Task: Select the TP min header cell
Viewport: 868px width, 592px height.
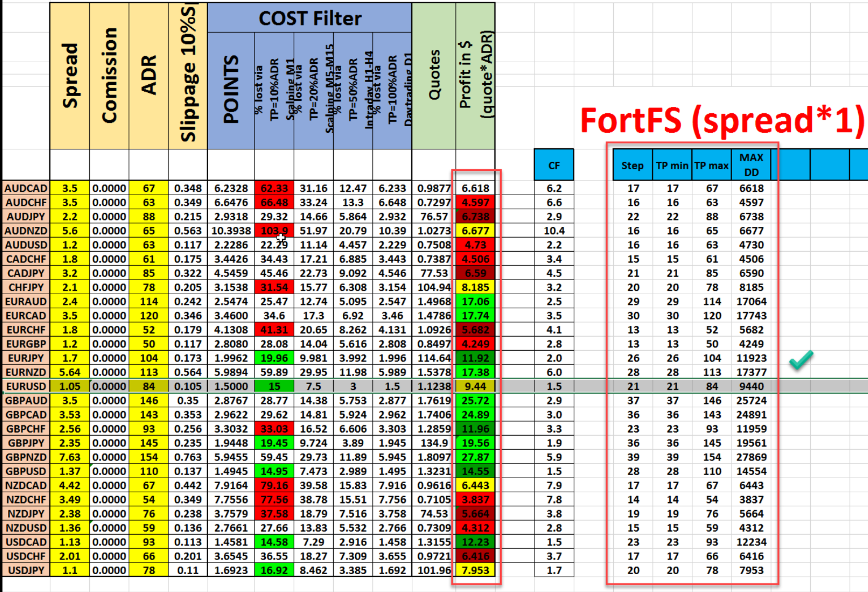Action: [672, 165]
